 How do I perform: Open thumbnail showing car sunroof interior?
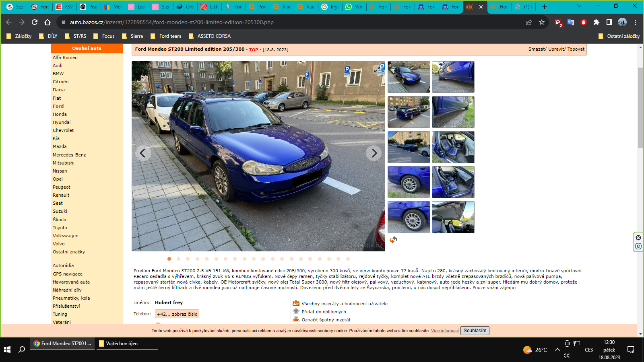(x=453, y=217)
